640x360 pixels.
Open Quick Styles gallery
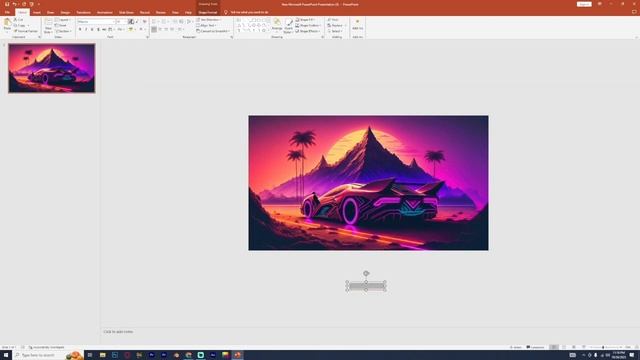pos(289,26)
